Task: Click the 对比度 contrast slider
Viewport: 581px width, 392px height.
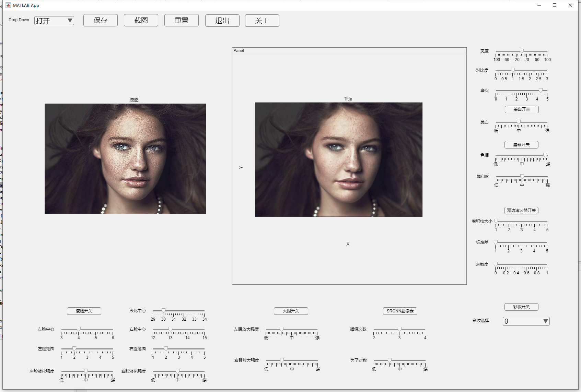Action: point(521,70)
